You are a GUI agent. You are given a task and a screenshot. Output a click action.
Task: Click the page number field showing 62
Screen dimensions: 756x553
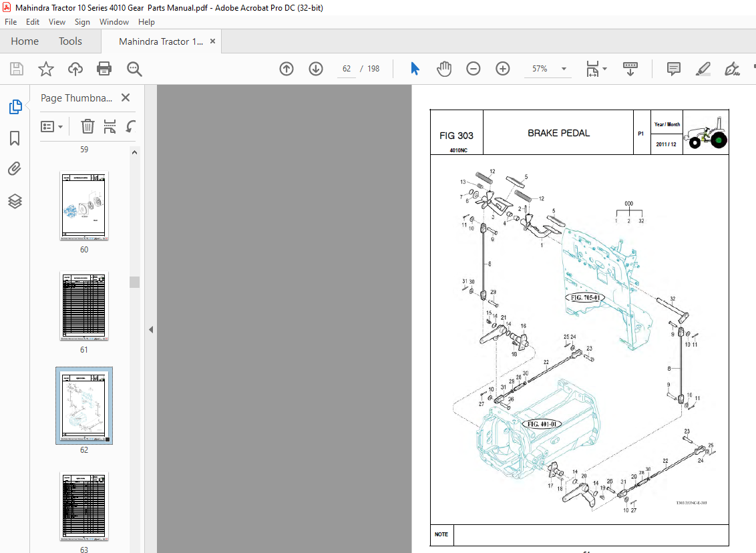346,69
